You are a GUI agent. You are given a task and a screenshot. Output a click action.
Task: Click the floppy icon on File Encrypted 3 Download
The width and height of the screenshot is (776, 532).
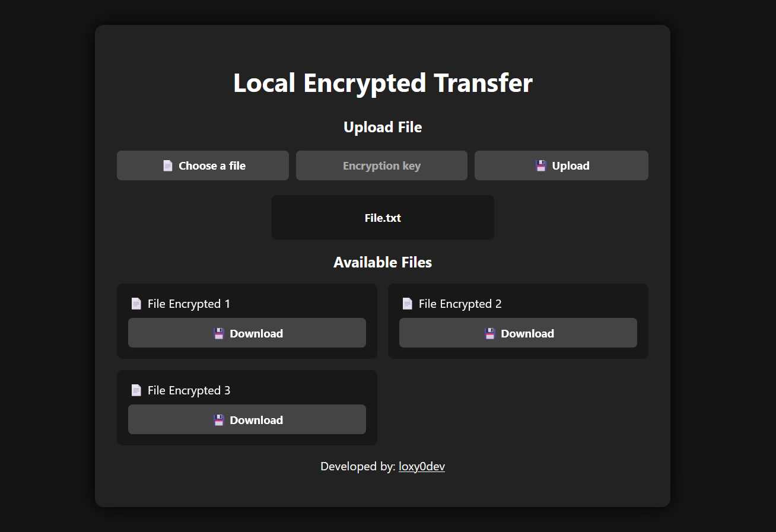click(x=219, y=420)
